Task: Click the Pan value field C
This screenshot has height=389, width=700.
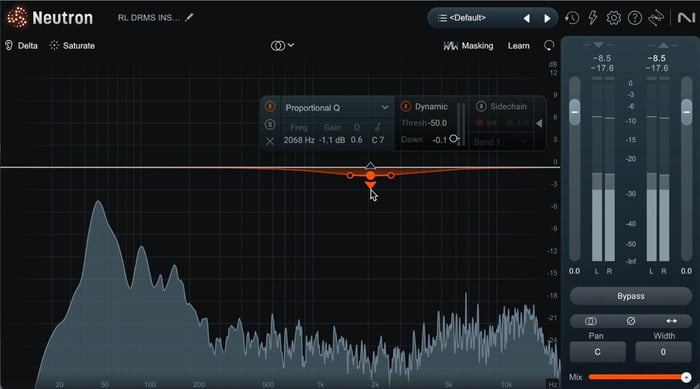Action: (x=597, y=352)
